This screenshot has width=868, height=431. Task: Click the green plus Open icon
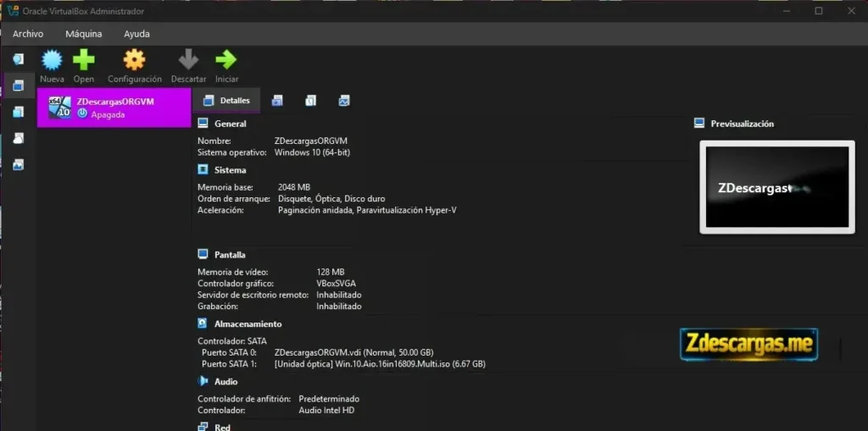(x=84, y=59)
